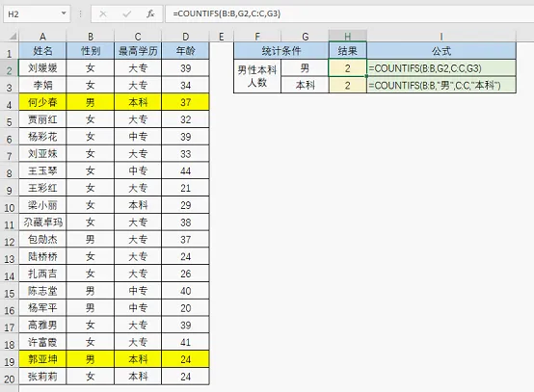Open the Insert Function fx icon
The height and width of the screenshot is (392, 534).
tap(150, 13)
